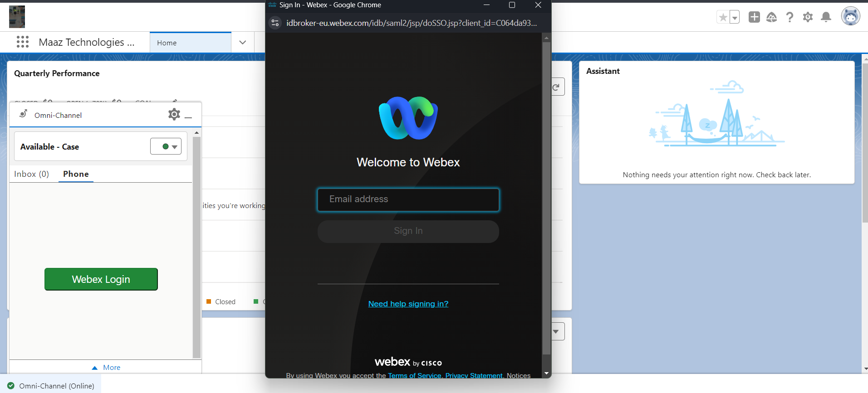Open the Notifications bell icon

click(x=826, y=17)
